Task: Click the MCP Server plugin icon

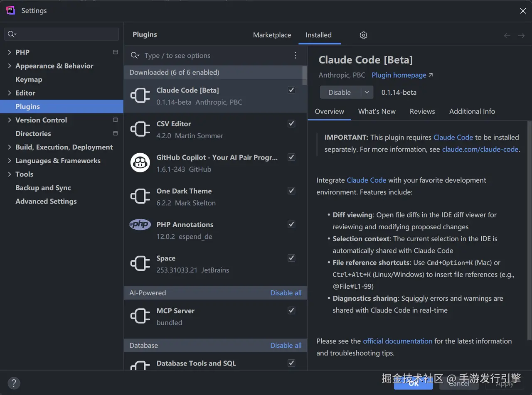Action: 140,316
